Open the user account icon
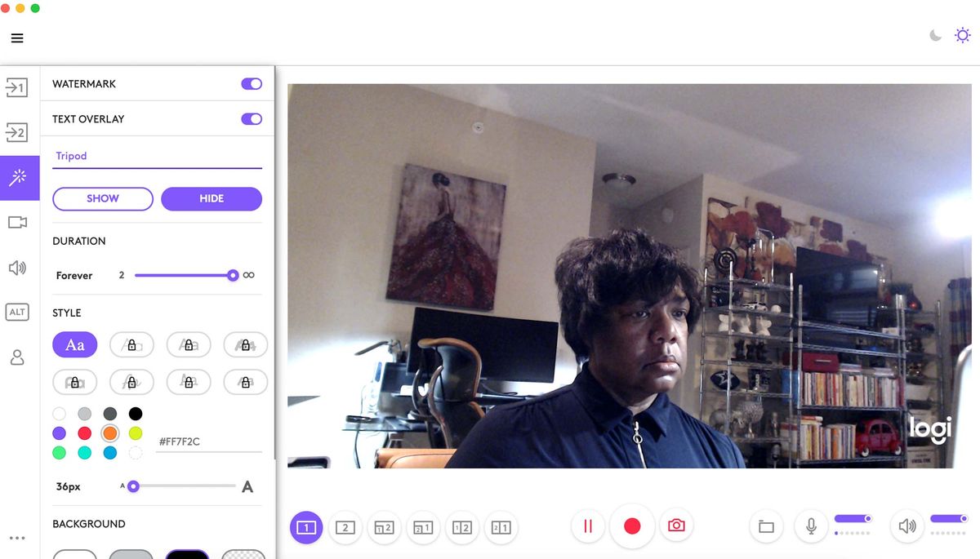Image resolution: width=980 pixels, height=559 pixels. coord(17,357)
